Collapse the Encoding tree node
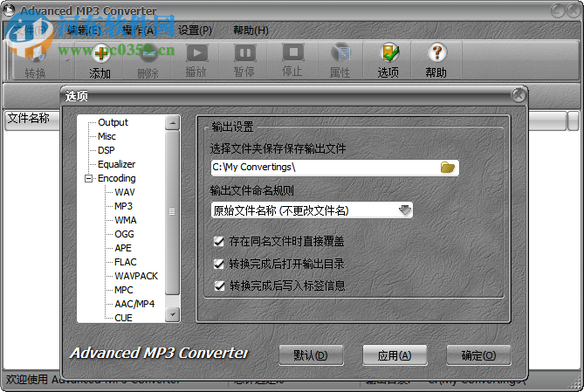This screenshot has width=584, height=392. 89,178
